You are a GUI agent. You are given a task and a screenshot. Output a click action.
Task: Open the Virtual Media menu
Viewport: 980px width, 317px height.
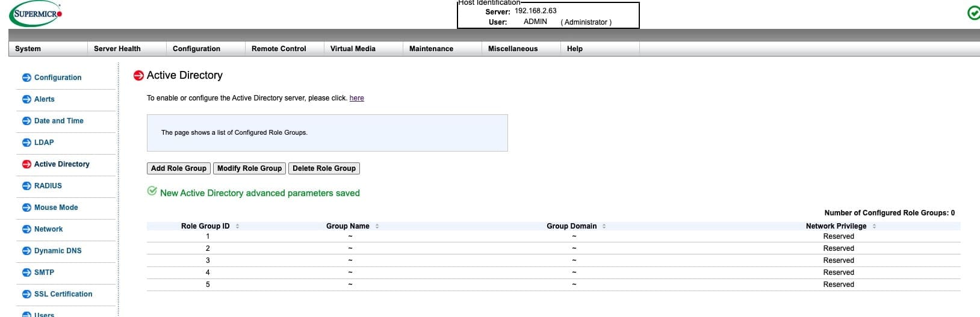353,49
